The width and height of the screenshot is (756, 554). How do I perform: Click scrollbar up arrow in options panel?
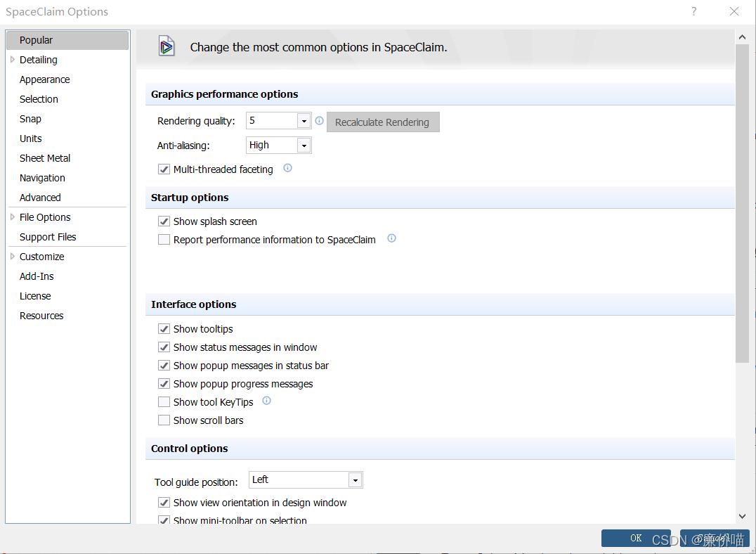tap(743, 37)
